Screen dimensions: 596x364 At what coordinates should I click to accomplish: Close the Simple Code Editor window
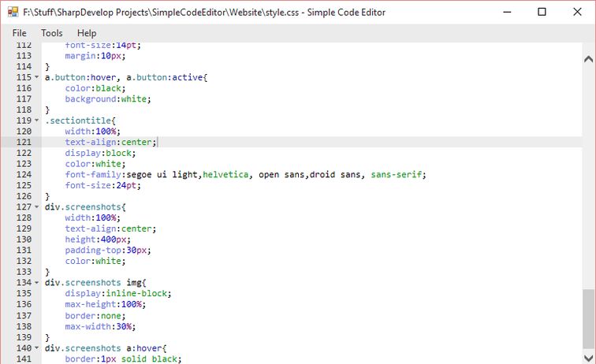point(578,12)
